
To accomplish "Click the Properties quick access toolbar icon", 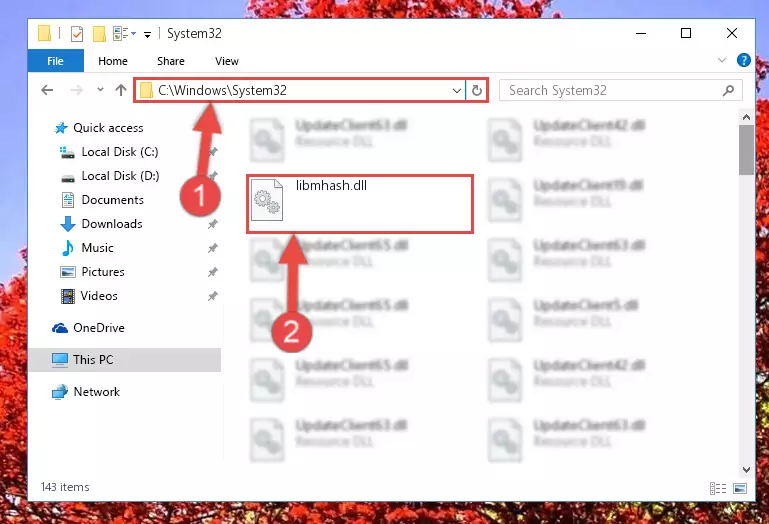I will pyautogui.click(x=77, y=34).
